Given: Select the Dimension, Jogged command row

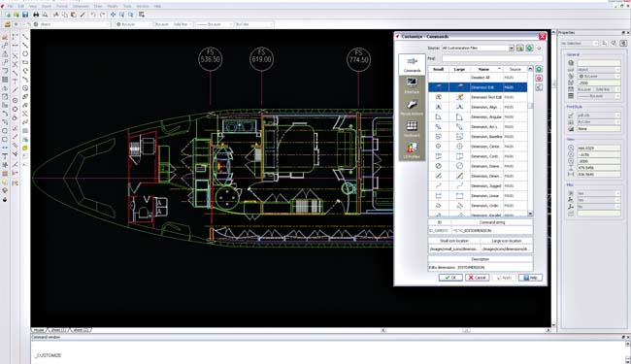Looking at the screenshot, I should pyautogui.click(x=478, y=185).
